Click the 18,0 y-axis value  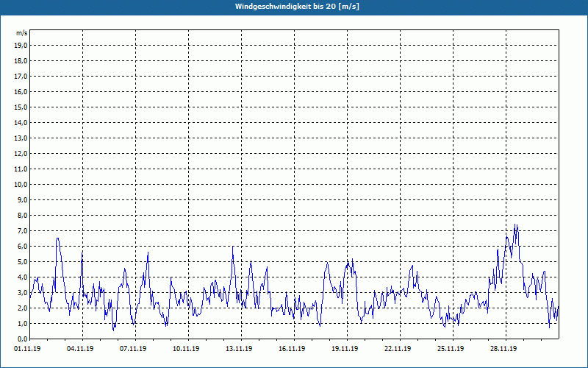21,61
